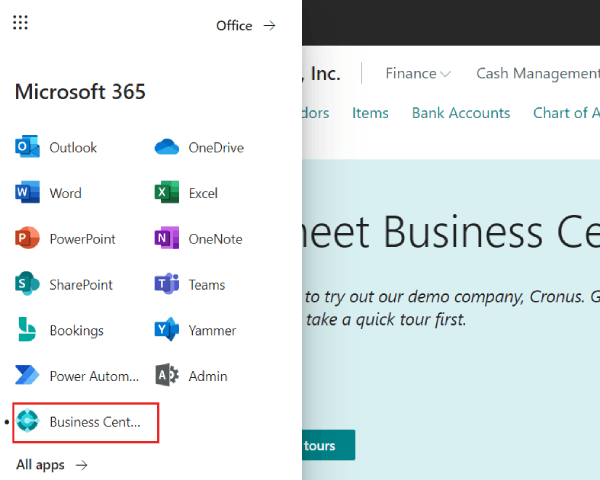Click the Admin label
Viewport: 600px width, 480px height.
208,376
